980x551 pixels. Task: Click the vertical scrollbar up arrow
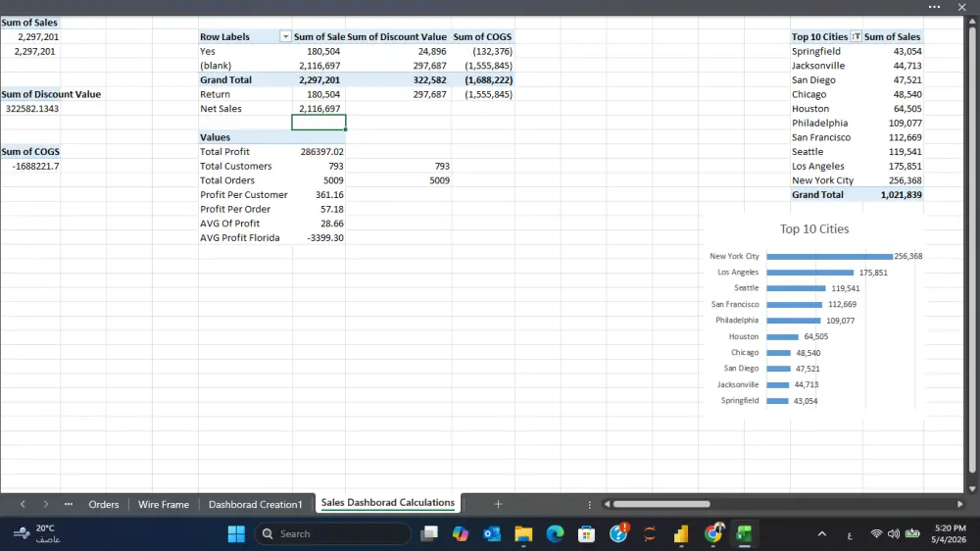(x=972, y=22)
